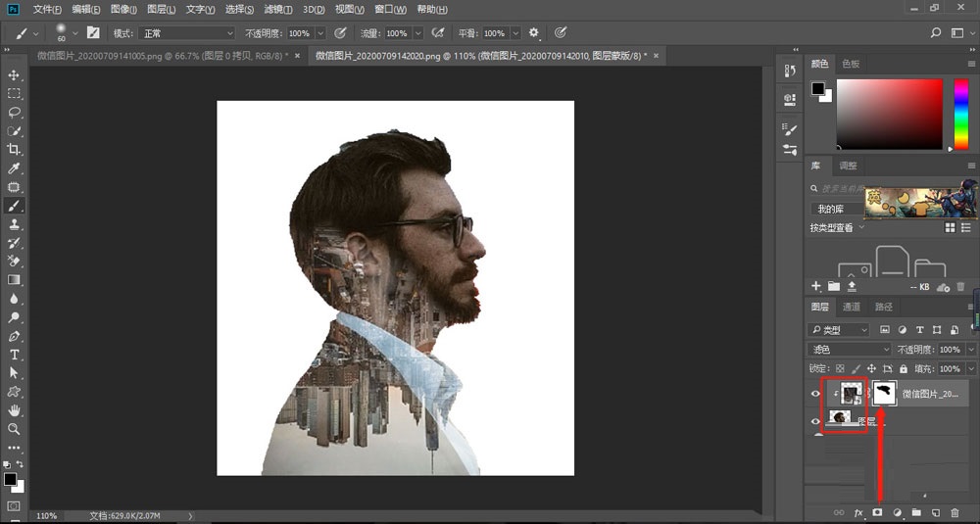Click the Add layer mask icon

click(x=877, y=512)
